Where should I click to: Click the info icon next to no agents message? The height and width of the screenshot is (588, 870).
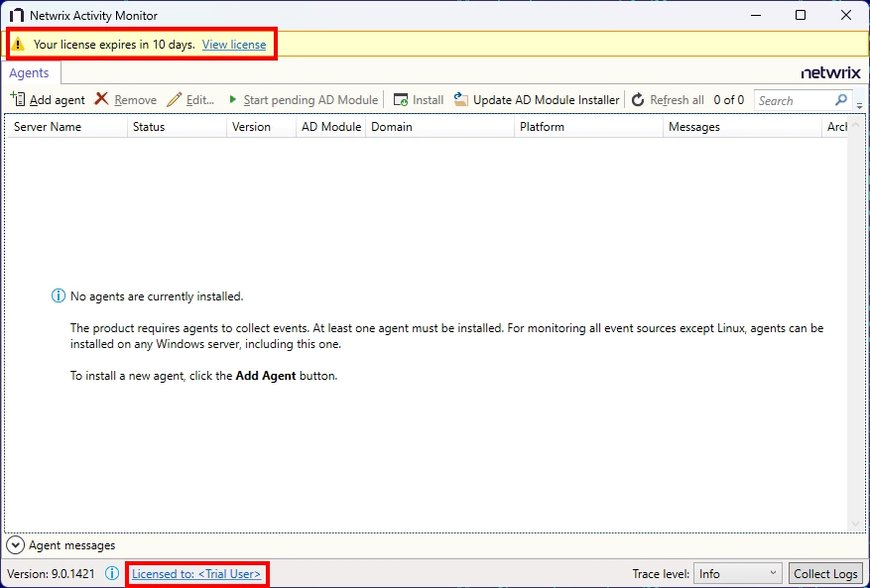tap(58, 295)
